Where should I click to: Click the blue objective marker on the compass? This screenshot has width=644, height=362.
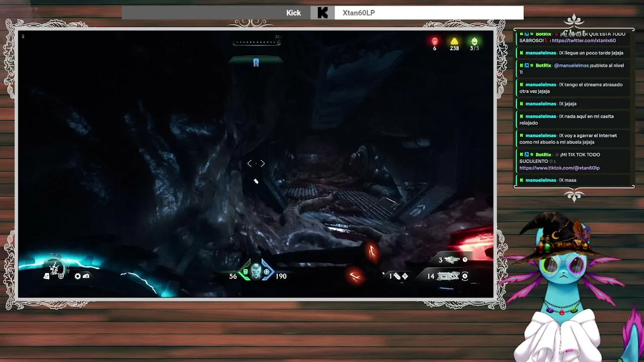click(256, 62)
